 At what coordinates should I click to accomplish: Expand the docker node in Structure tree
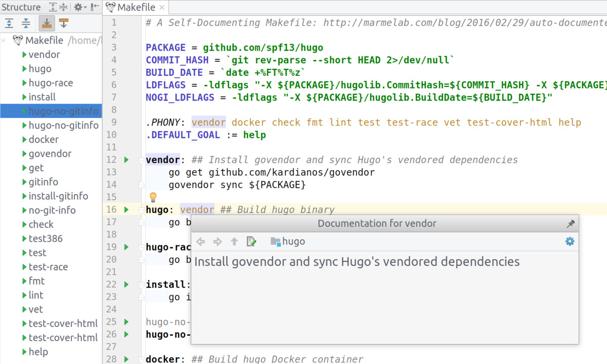tap(24, 140)
